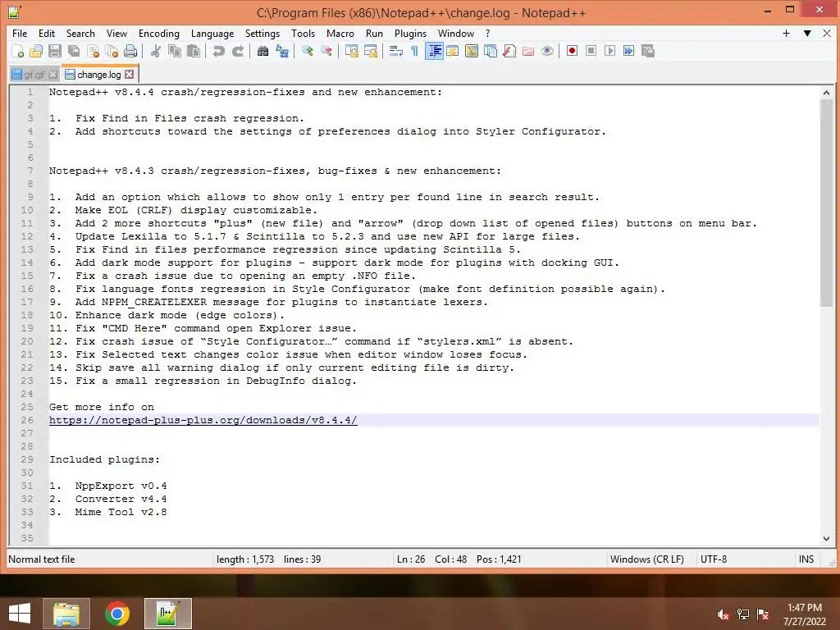The width and height of the screenshot is (840, 630).
Task: Open the Function List panel icon
Action: 509,51
